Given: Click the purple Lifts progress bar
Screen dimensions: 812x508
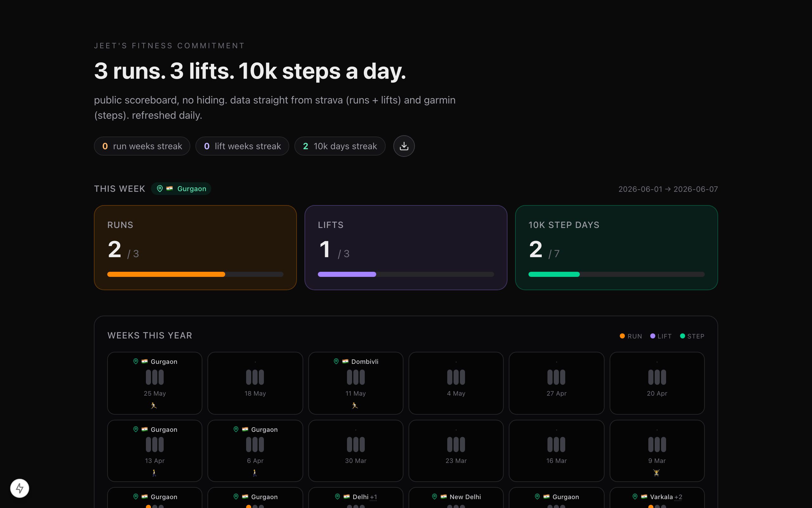Looking at the screenshot, I should tap(406, 274).
